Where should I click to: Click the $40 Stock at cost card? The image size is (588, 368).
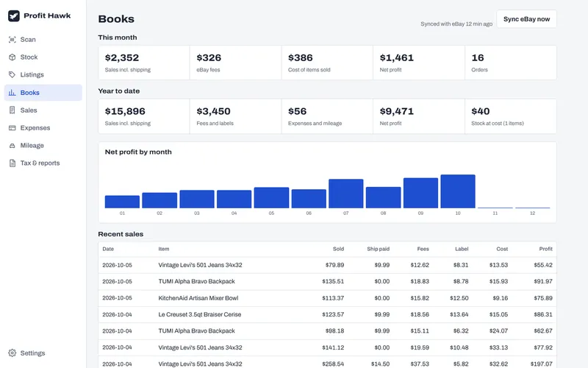pos(511,116)
